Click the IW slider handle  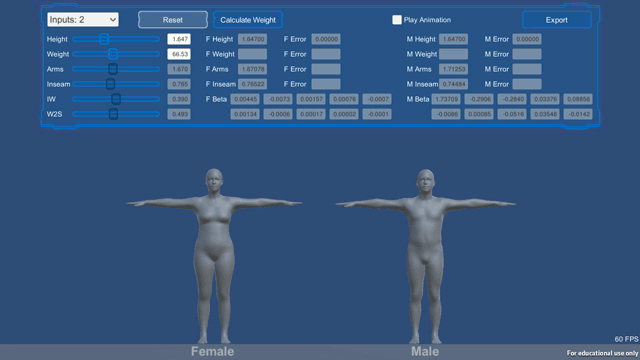pos(116,99)
